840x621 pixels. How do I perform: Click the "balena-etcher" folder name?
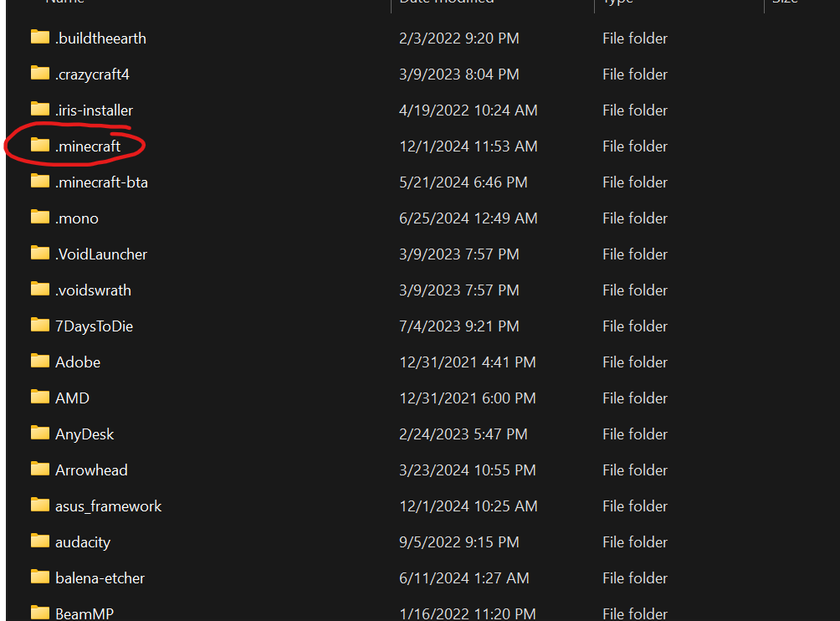(100, 578)
